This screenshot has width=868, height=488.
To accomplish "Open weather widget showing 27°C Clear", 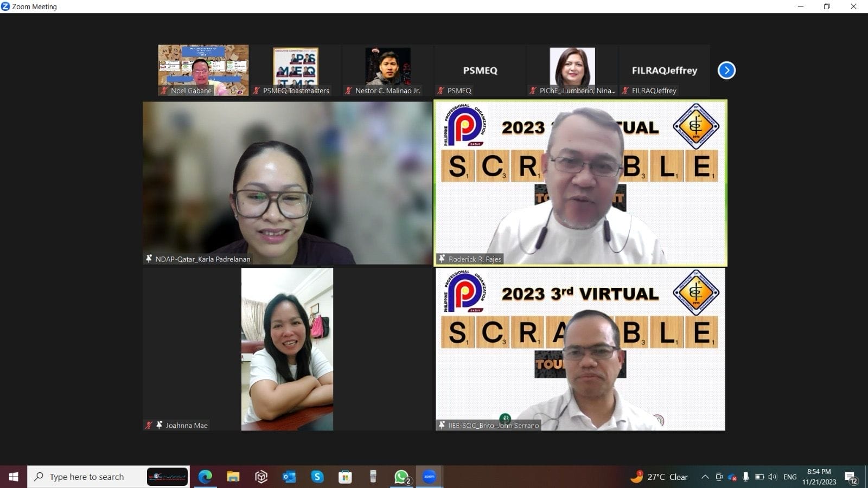I will pos(659,477).
